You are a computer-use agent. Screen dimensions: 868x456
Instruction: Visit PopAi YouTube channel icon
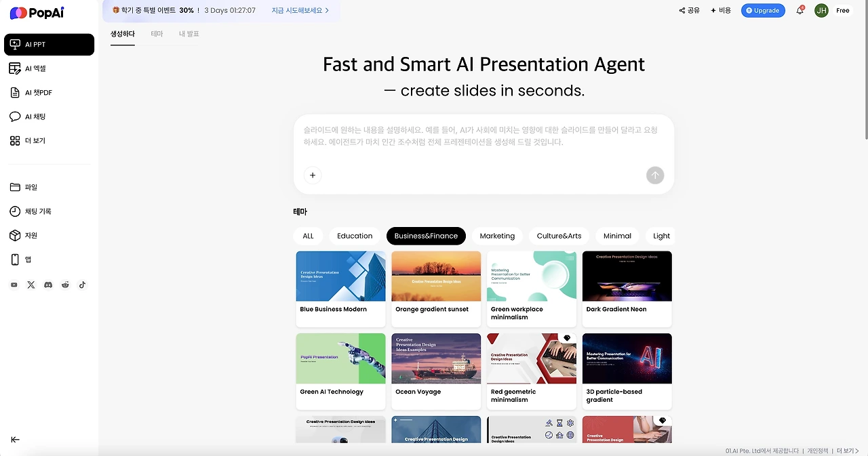14,285
